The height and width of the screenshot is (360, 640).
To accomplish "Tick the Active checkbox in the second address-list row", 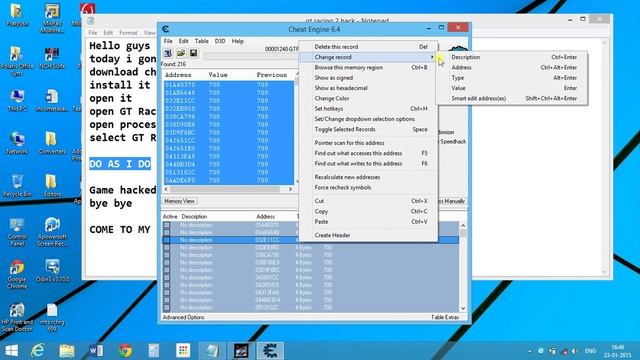I will [x=167, y=233].
